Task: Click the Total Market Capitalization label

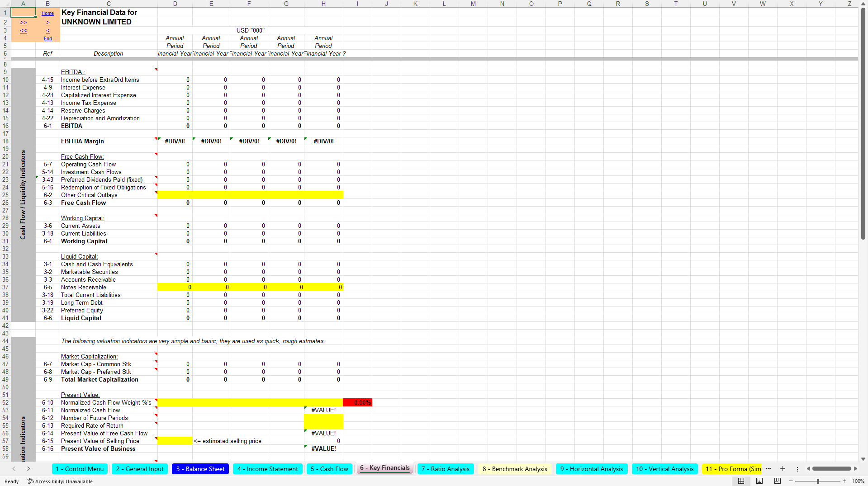Action: (109, 379)
